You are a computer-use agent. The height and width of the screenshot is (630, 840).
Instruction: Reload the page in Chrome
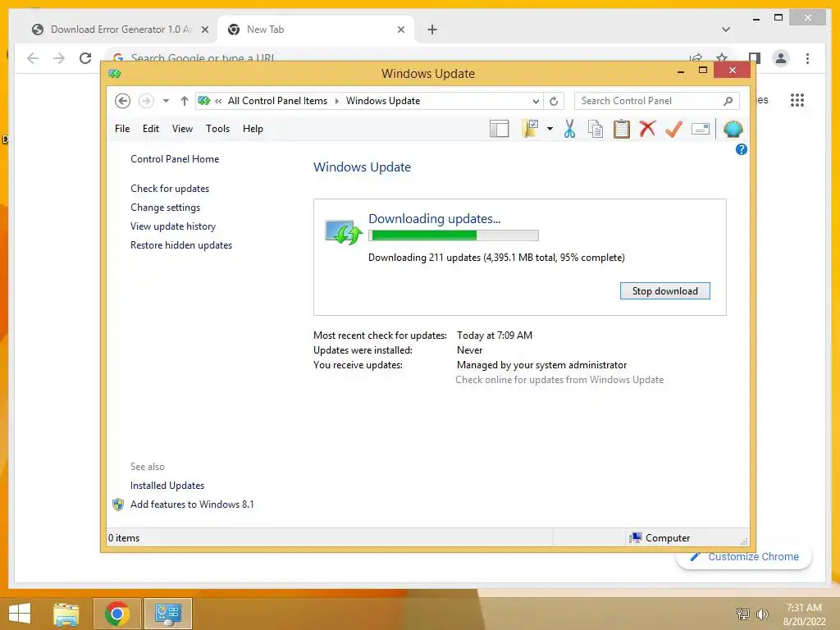click(85, 58)
